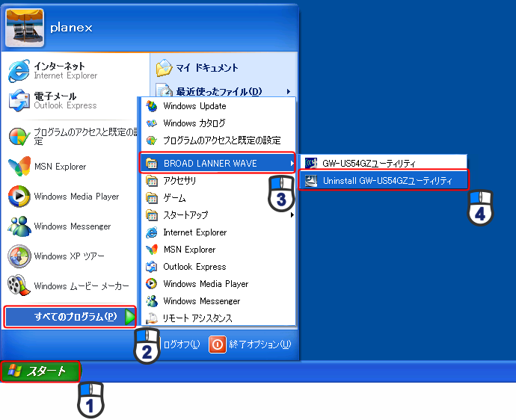This screenshot has height=420, width=516.
Task: Click スタートアップ text entry
Action: [185, 215]
